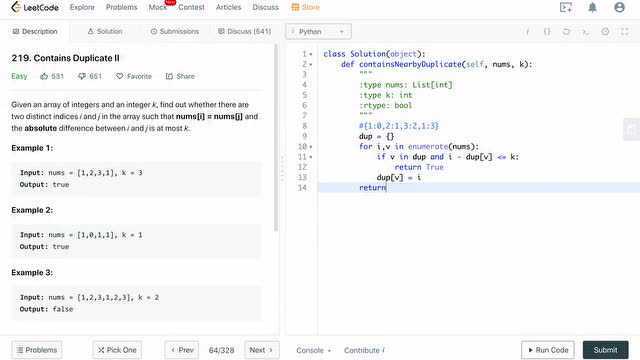Screen dimensions: 640x360
Task: Open the Python language dropdown
Action: tap(318, 31)
